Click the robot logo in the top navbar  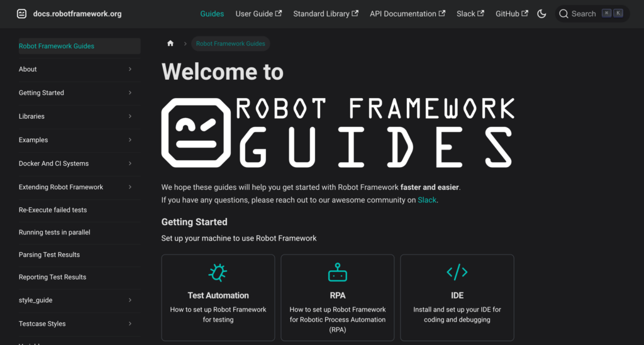[22, 14]
